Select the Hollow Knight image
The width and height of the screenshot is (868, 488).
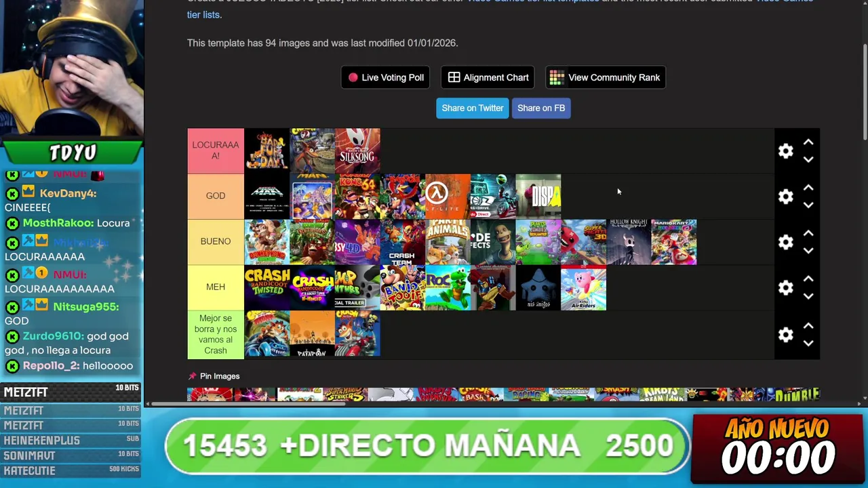[x=629, y=242]
